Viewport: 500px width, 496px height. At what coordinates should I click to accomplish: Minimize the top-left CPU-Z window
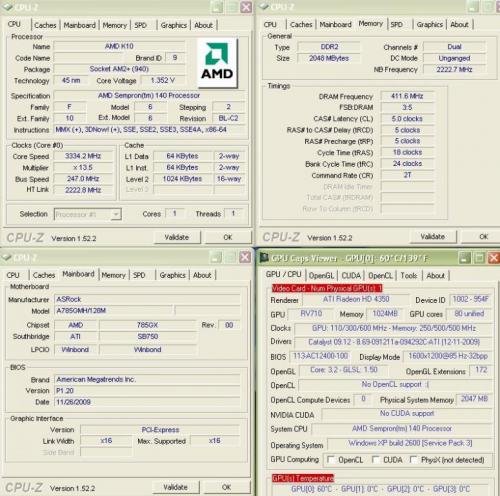pyautogui.click(x=217, y=7)
